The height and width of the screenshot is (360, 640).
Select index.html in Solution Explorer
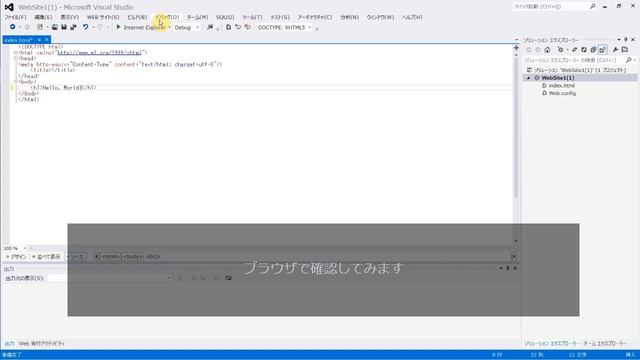pyautogui.click(x=561, y=86)
